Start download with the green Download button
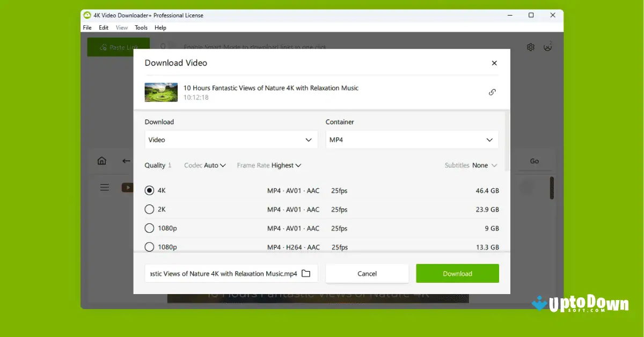 (x=457, y=273)
